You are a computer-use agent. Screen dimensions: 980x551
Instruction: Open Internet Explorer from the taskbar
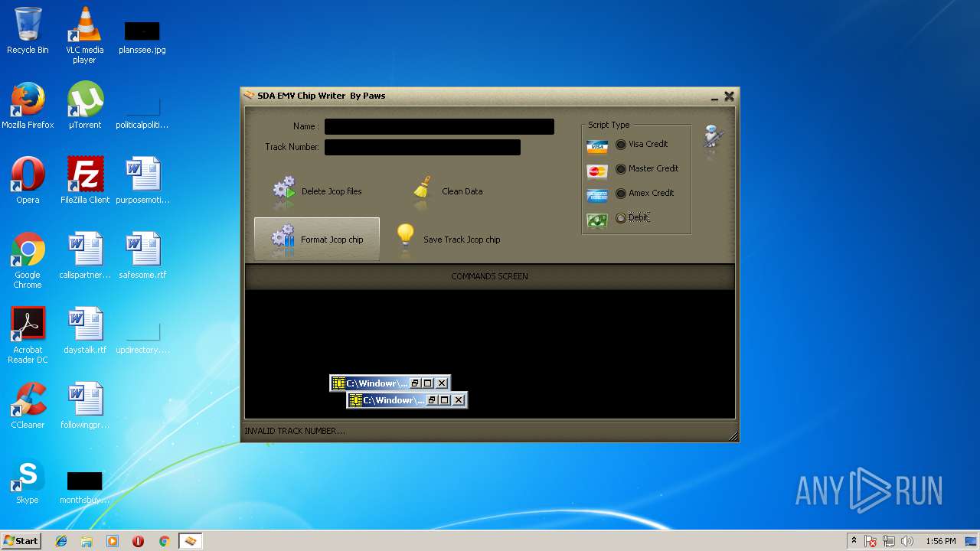[61, 541]
